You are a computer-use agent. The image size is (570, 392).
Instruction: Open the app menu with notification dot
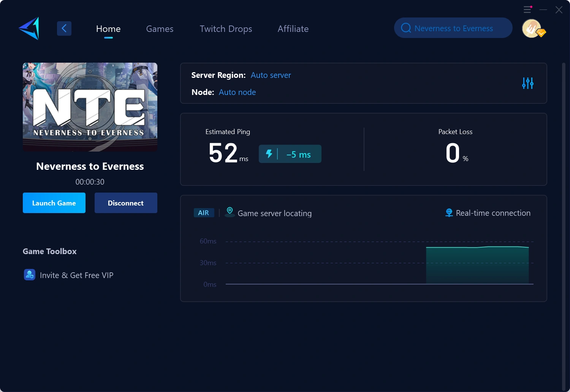527,9
